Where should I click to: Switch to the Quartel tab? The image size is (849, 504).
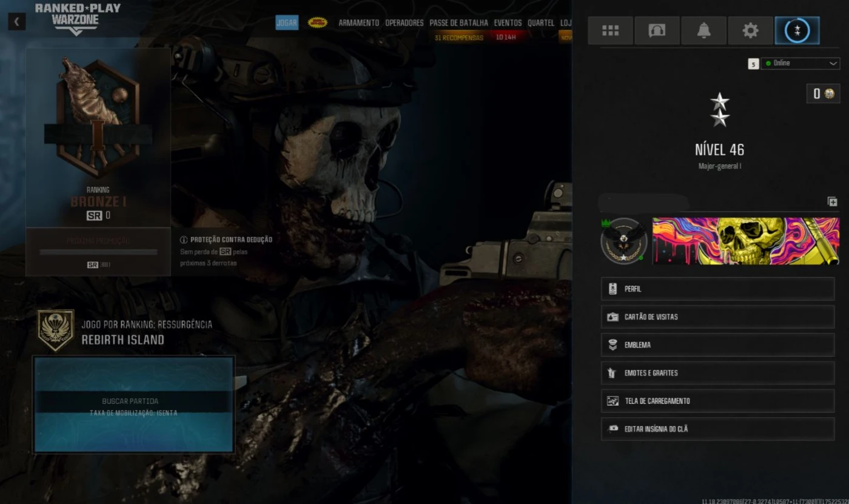(541, 23)
